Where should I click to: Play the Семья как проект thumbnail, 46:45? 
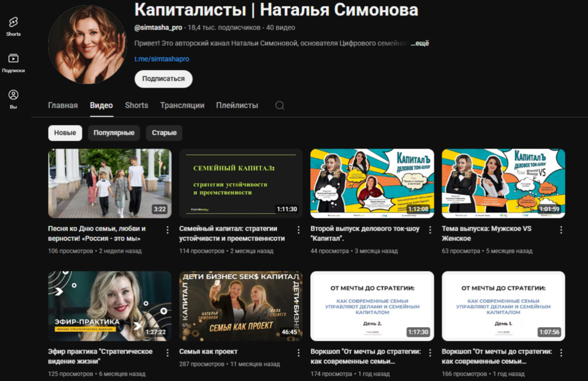(241, 306)
